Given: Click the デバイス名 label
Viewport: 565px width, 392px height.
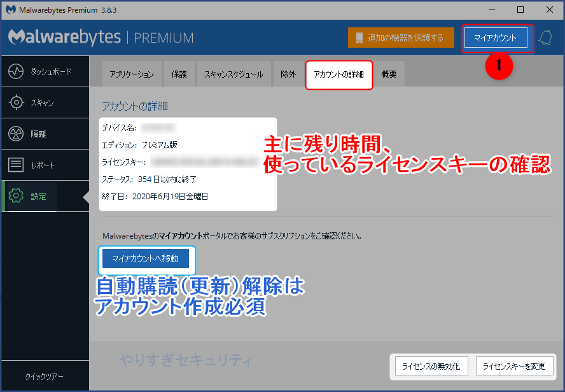Looking at the screenshot, I should pos(119,127).
